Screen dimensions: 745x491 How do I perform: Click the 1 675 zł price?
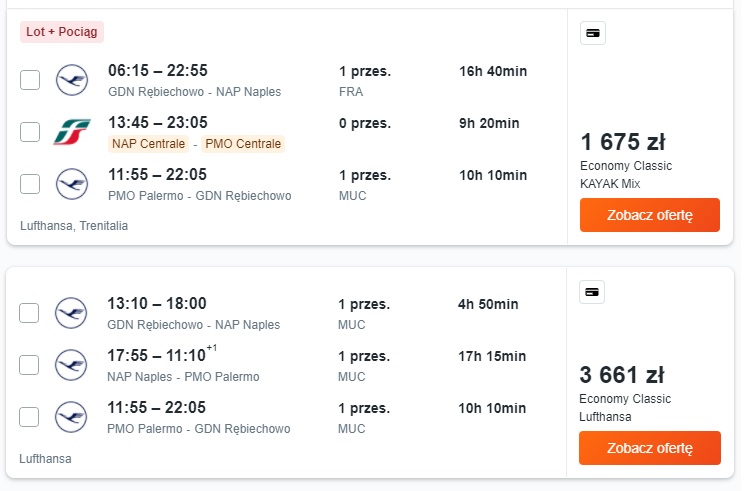coord(623,142)
